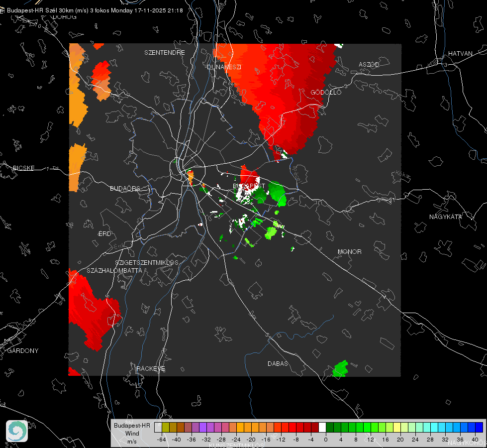Click the '-64' legend scale value
487x448 pixels.
pyautogui.click(x=162, y=440)
